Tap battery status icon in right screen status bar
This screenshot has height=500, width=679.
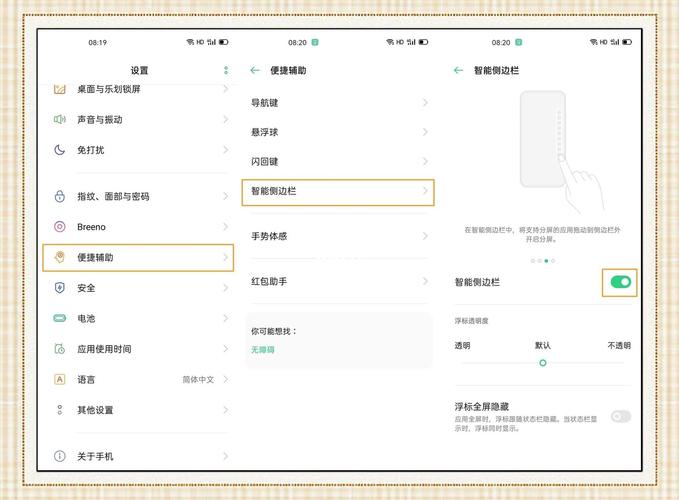point(627,42)
